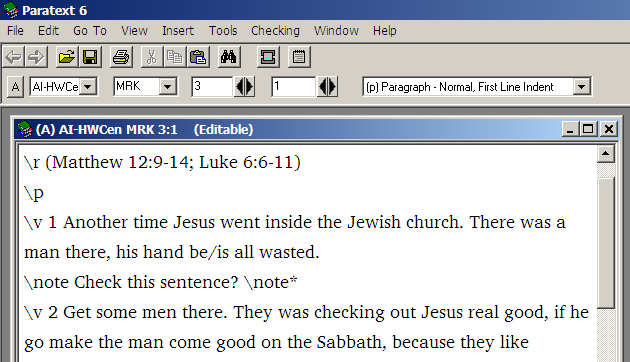Print using the printer icon
The width and height of the screenshot is (630, 362).
[x=121, y=57]
